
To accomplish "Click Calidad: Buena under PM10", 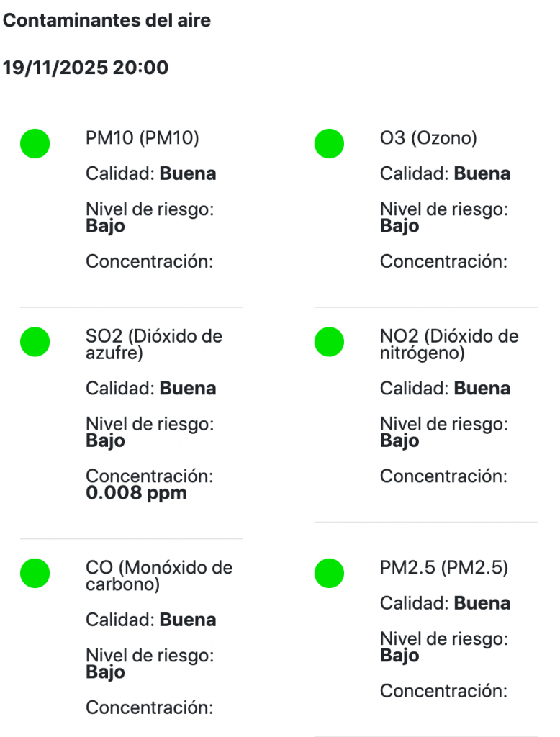I will point(150,173).
